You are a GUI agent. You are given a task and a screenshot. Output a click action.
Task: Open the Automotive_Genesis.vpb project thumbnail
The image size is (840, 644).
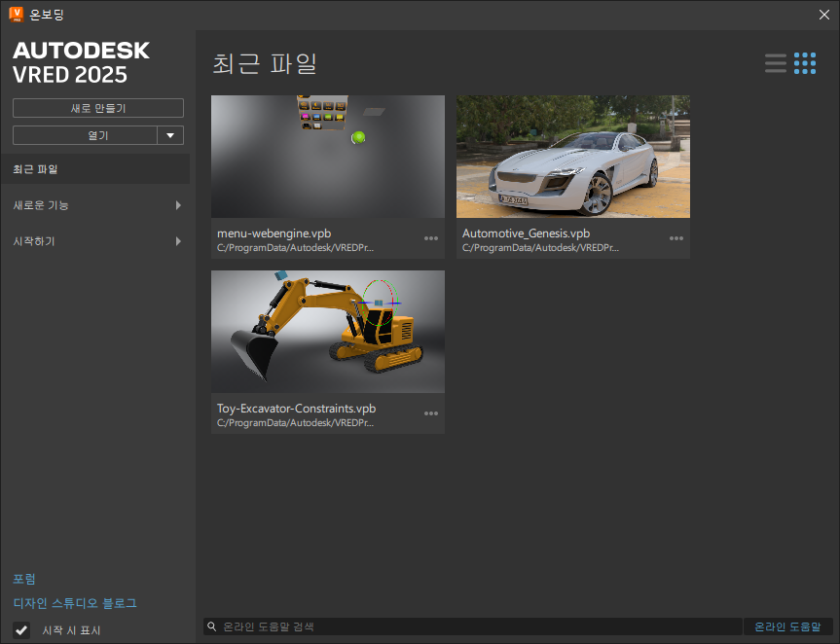tap(572, 156)
